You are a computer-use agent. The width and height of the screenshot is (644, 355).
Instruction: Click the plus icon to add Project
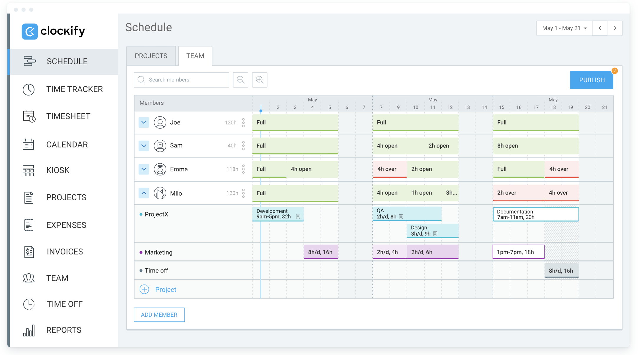(x=144, y=290)
